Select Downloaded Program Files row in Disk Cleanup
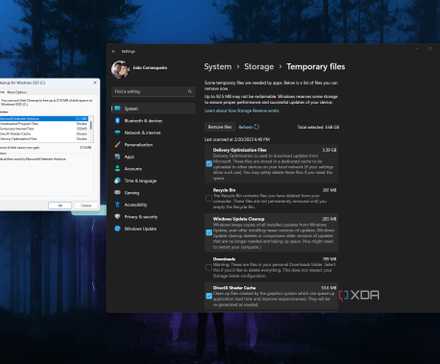Viewport: 440px width, 364px height. (44, 124)
